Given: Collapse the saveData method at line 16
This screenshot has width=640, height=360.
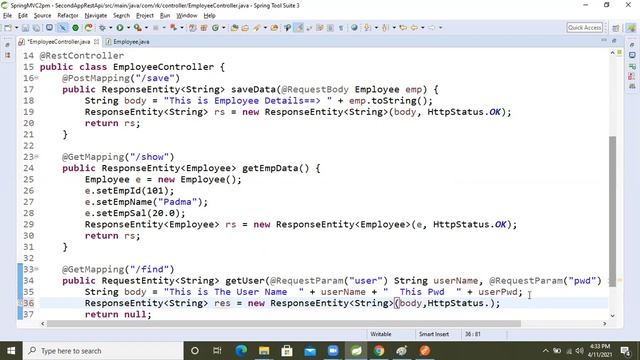Looking at the screenshot, I should (x=36, y=78).
